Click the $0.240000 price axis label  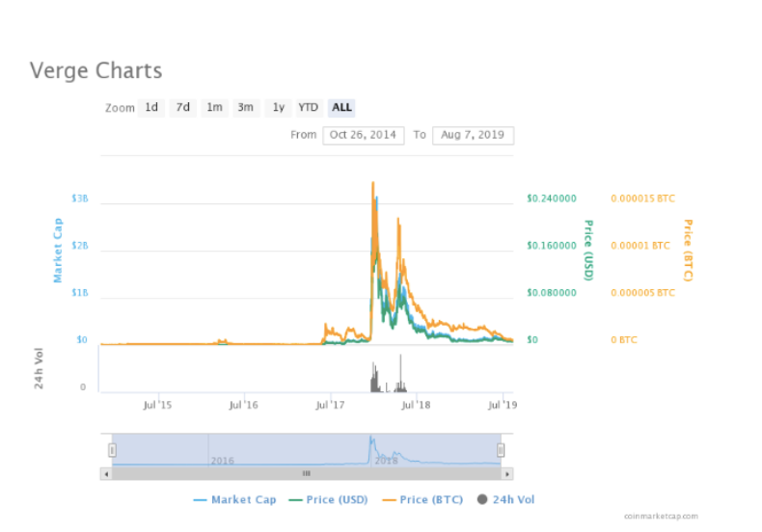(x=552, y=199)
